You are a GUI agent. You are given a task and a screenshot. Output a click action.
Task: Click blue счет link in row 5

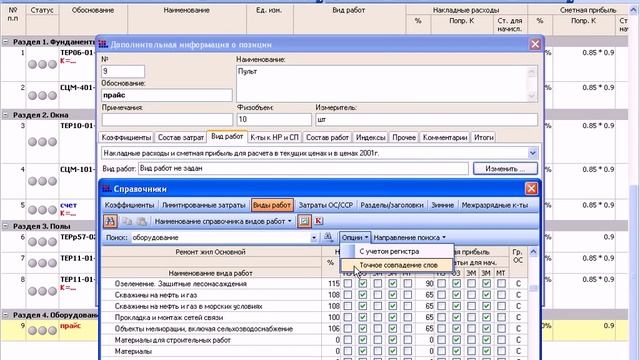point(68,205)
